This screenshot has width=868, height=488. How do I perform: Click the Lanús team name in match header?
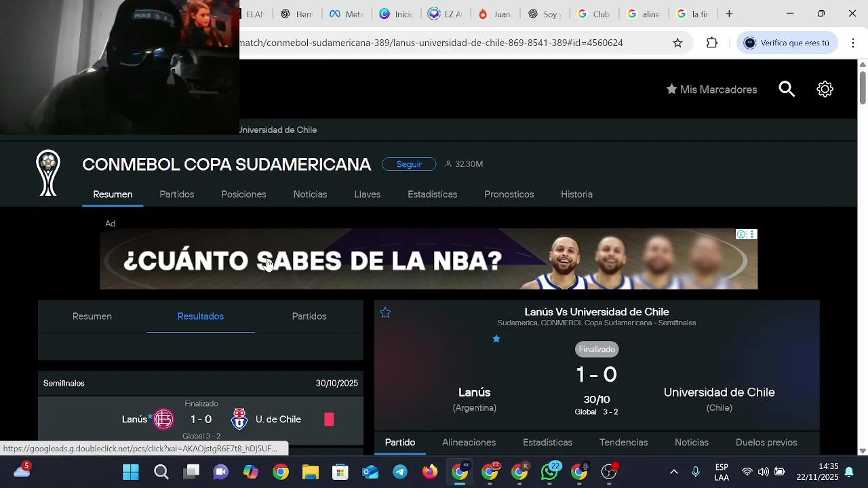[x=474, y=392]
